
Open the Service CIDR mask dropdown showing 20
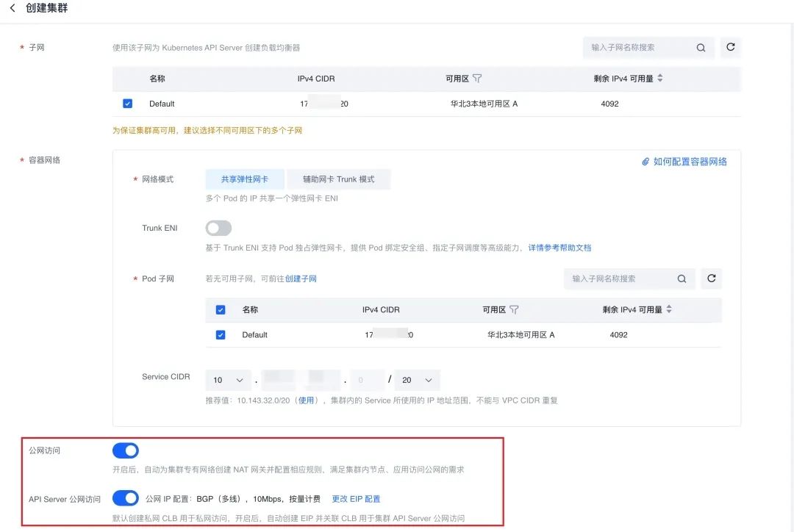(x=418, y=380)
